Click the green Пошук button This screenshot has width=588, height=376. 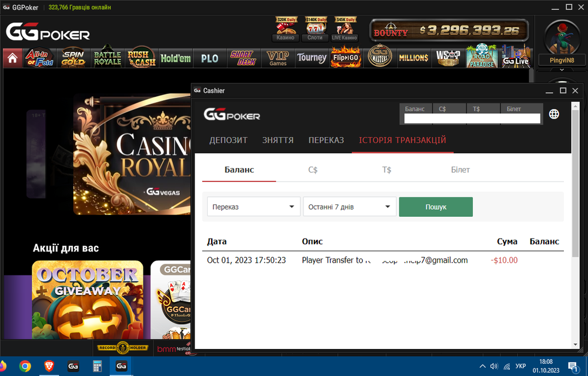[x=436, y=207]
